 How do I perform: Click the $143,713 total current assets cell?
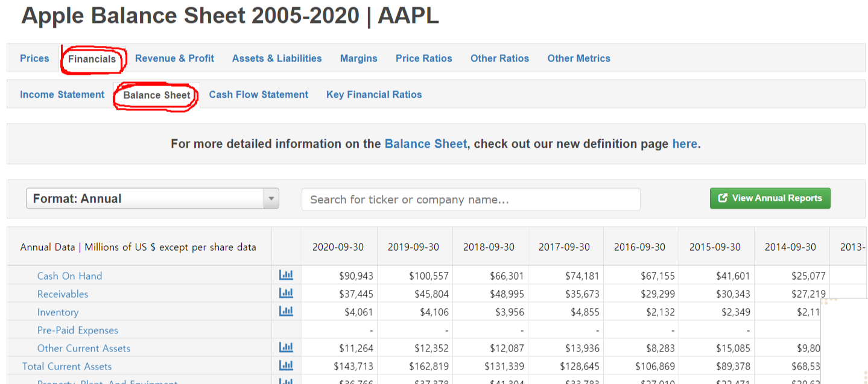click(340, 366)
